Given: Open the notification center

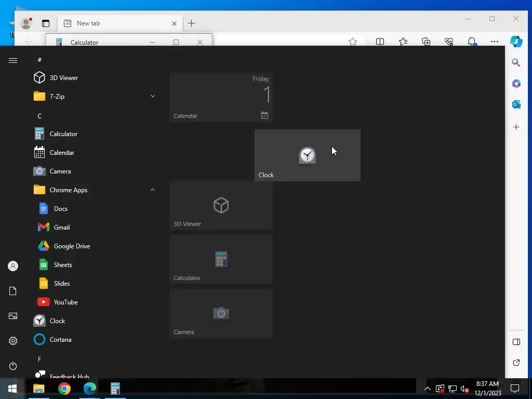Looking at the screenshot, I should click(515, 389).
